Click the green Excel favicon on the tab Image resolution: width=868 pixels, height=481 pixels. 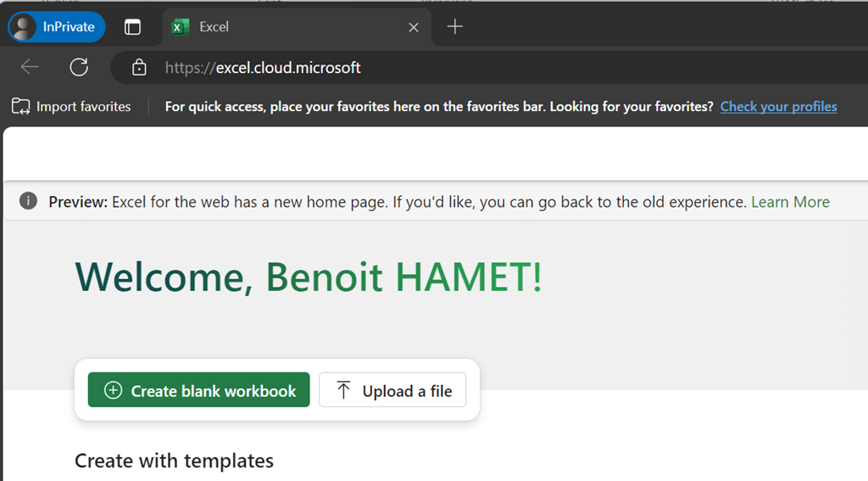[x=179, y=26]
